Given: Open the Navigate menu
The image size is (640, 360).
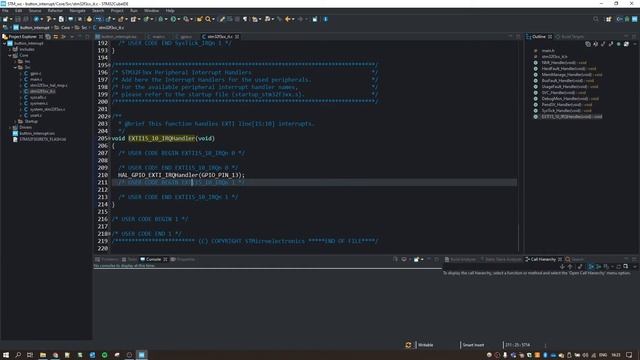Looking at the screenshot, I should 77,11.
